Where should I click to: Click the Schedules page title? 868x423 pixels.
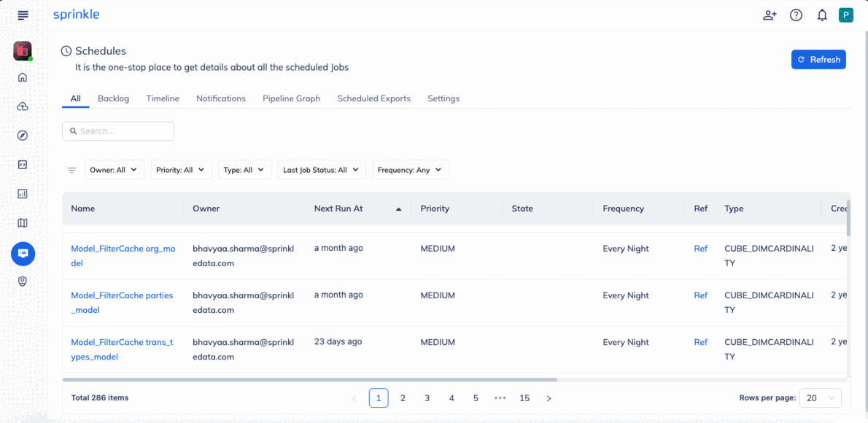101,51
